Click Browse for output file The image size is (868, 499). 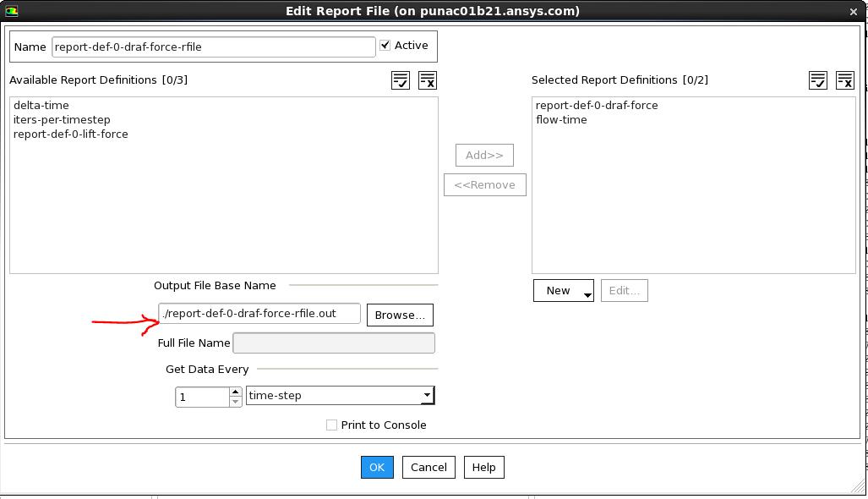pyautogui.click(x=400, y=315)
